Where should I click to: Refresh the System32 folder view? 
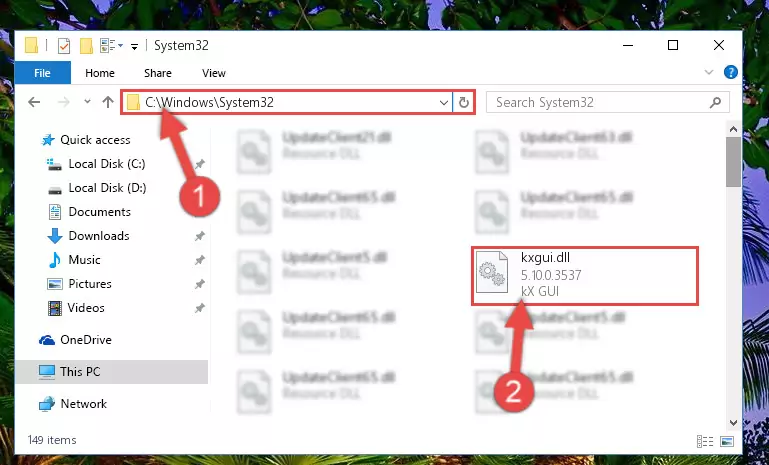(x=463, y=103)
